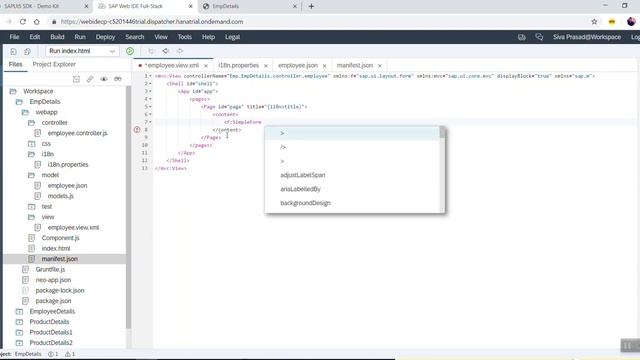Open index.html in file tree
640x360 pixels.
tap(56, 249)
